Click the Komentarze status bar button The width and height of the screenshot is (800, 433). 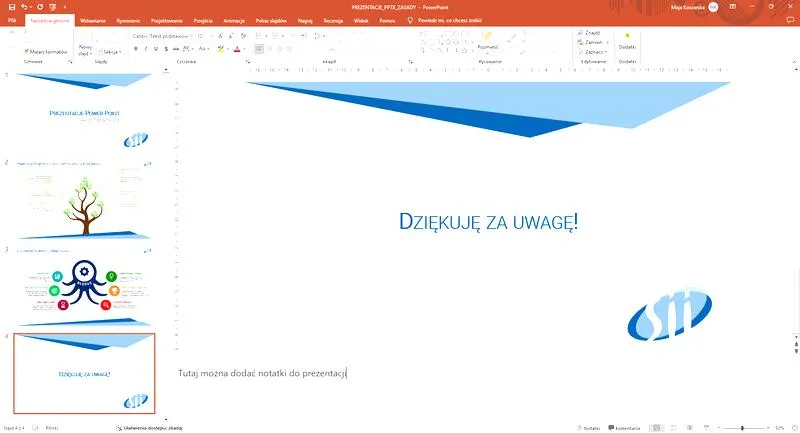tap(624, 428)
